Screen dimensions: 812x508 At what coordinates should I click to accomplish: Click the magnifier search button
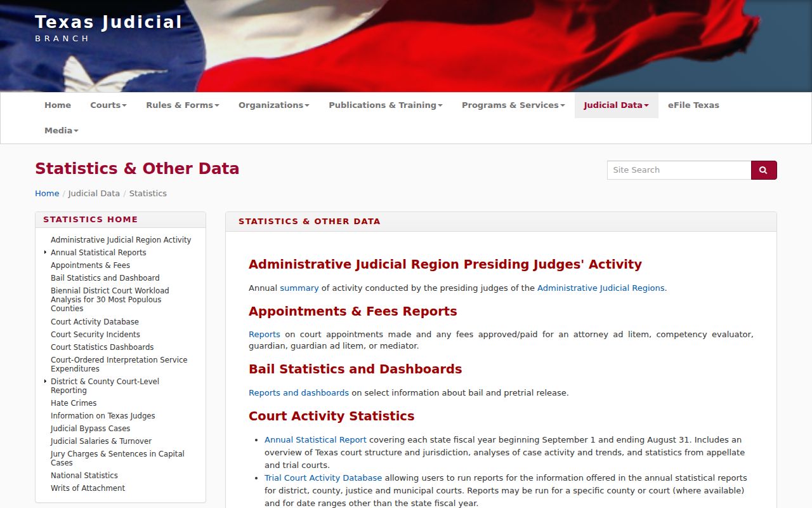(x=764, y=170)
